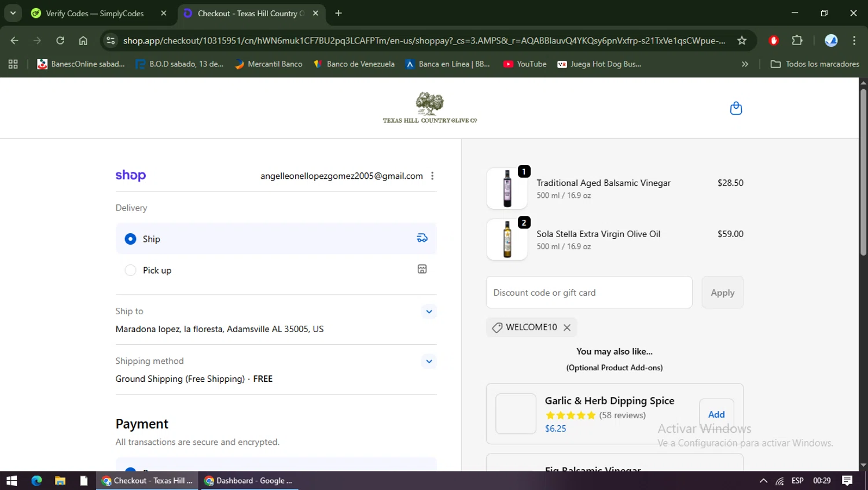Click the delivery truck icon in Ship row
Viewport: 868px width, 490px height.
[x=422, y=238]
